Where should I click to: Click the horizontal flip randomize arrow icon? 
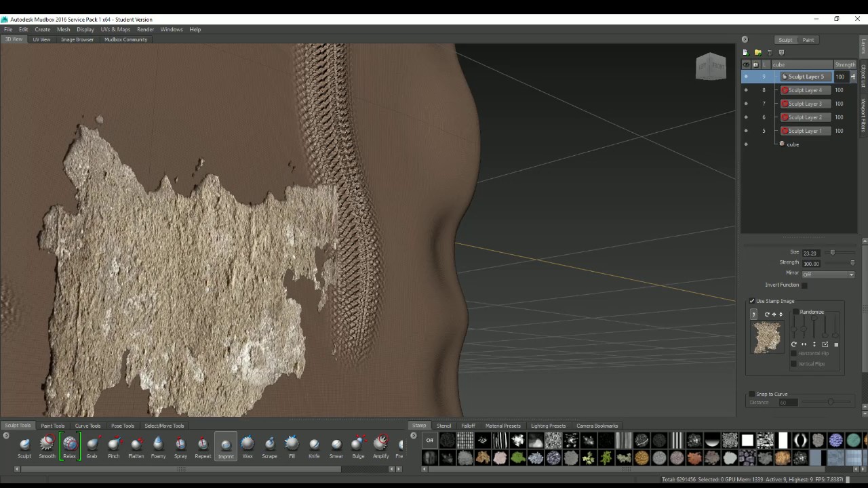pyautogui.click(x=804, y=344)
